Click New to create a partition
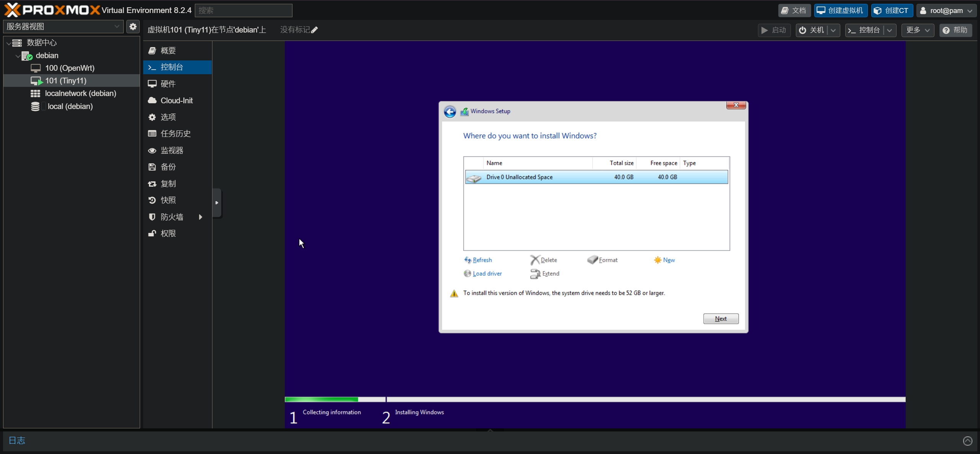The image size is (980, 454). tap(665, 260)
